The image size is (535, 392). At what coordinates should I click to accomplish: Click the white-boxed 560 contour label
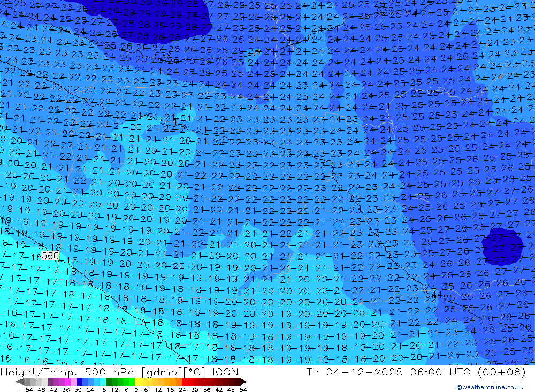pyautogui.click(x=50, y=256)
